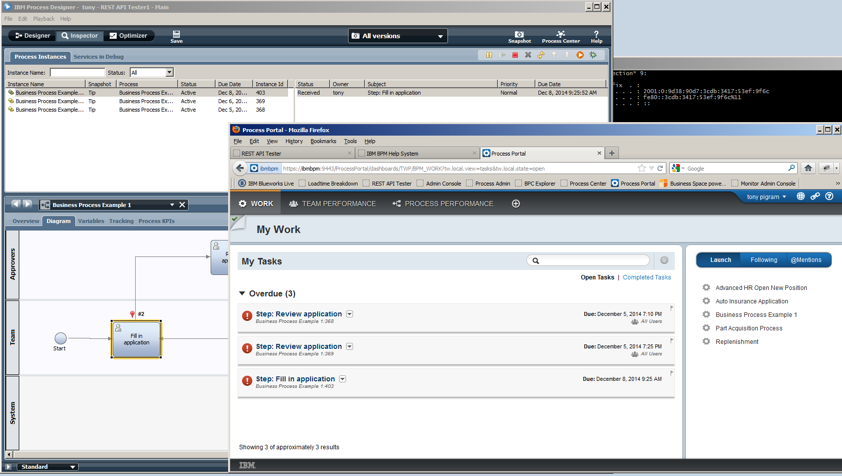
Task: Open the TEAM PERFORMANCE dashboard tab
Action: pos(332,204)
